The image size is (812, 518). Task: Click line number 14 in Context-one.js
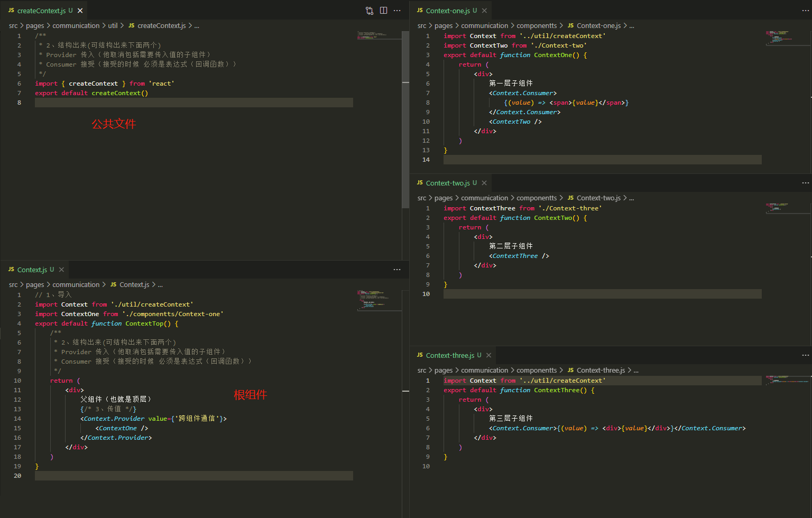(426, 160)
